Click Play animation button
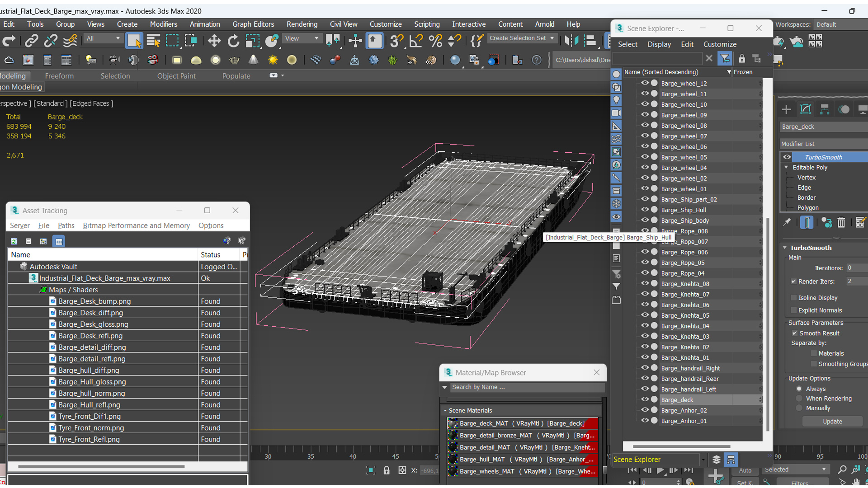 [x=660, y=470]
